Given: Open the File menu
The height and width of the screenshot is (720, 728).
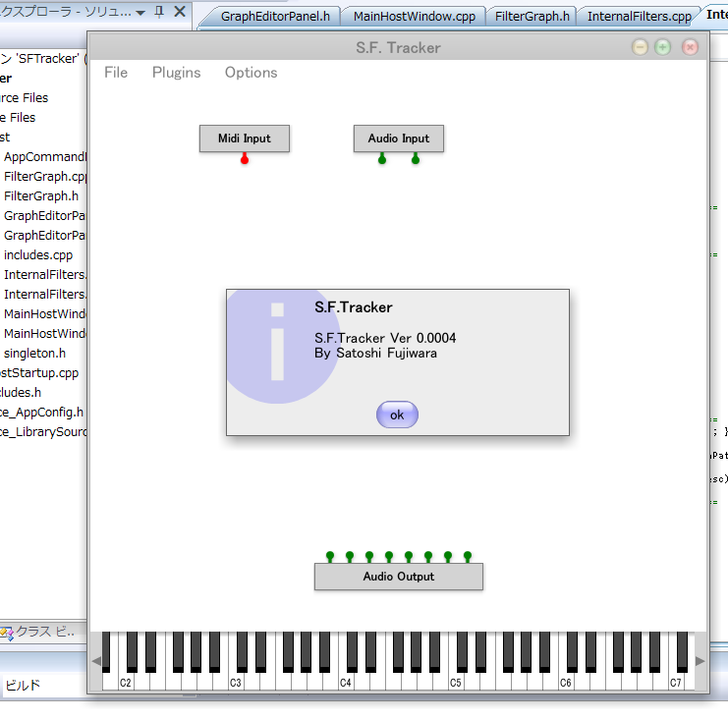Looking at the screenshot, I should [x=116, y=73].
